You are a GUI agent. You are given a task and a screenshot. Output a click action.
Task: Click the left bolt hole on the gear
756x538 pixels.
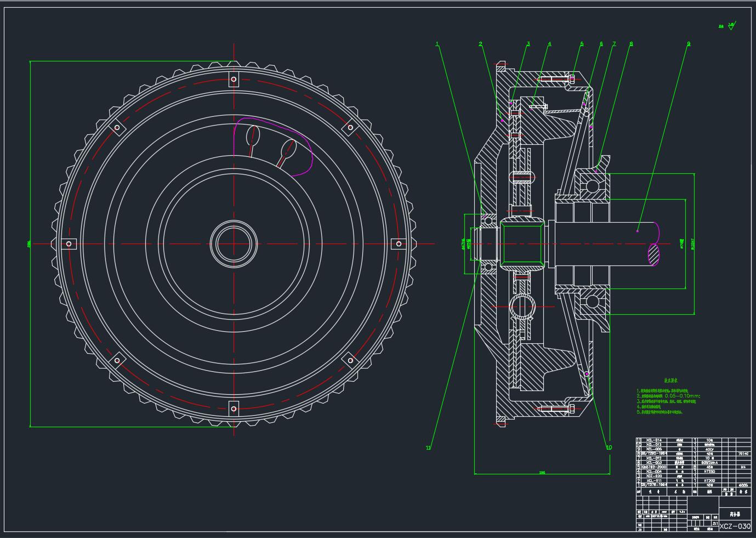pos(69,244)
